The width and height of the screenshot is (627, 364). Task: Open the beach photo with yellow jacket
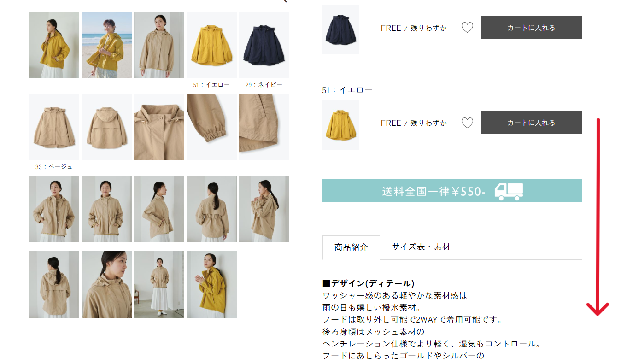pos(106,45)
